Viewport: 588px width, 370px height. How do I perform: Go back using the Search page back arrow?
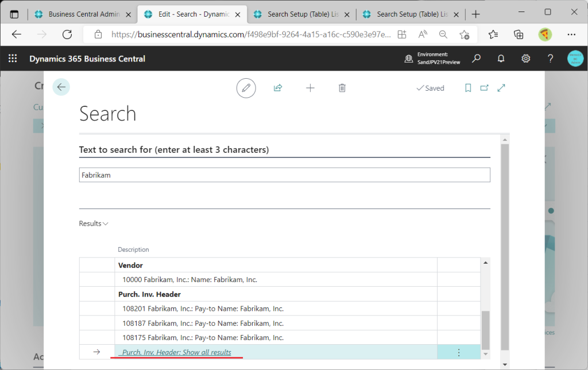click(x=61, y=87)
